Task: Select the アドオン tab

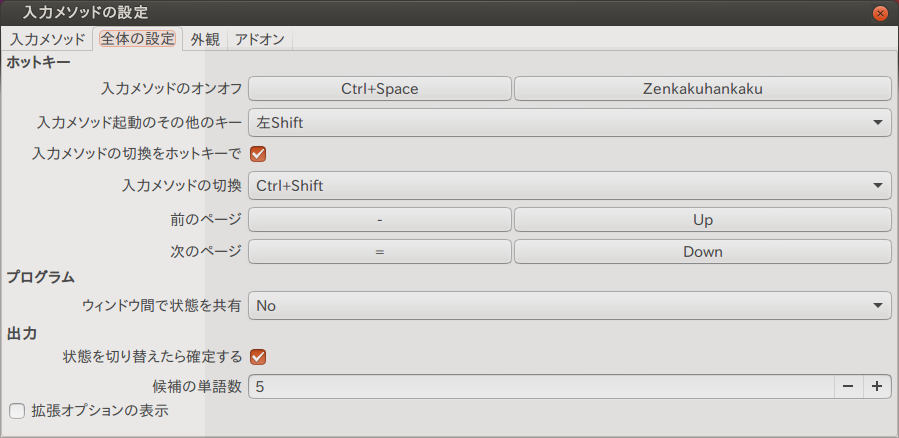Action: [260, 40]
